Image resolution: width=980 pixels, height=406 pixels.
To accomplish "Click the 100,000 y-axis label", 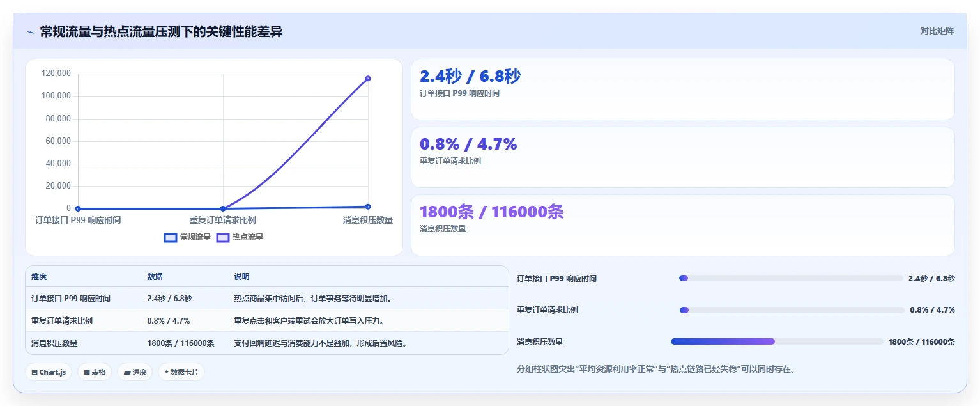I will [x=56, y=96].
